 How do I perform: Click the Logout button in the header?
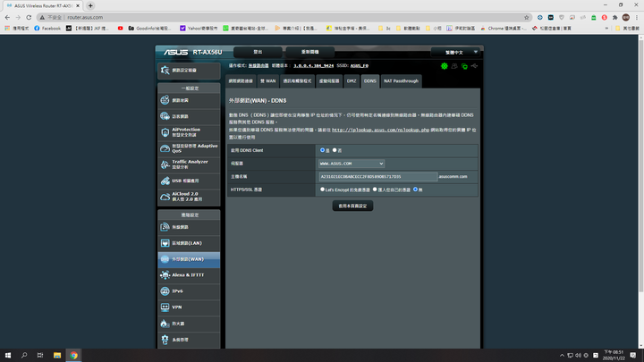258,52
